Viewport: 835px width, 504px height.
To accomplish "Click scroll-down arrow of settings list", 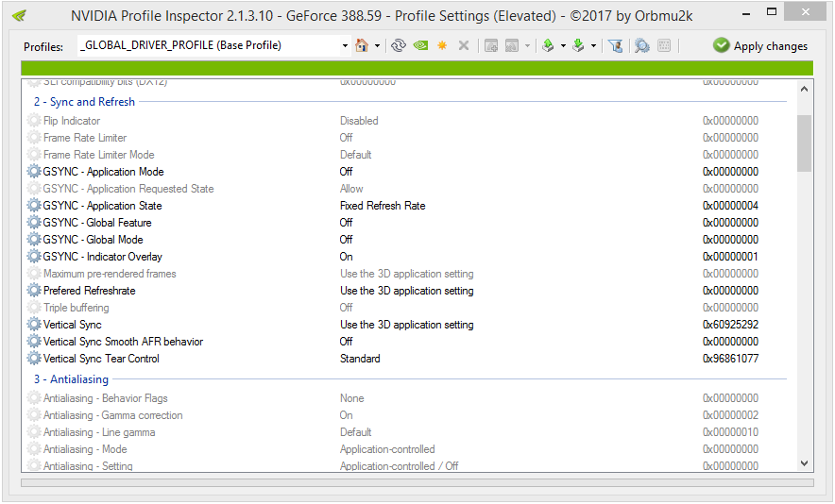I will pyautogui.click(x=804, y=463).
